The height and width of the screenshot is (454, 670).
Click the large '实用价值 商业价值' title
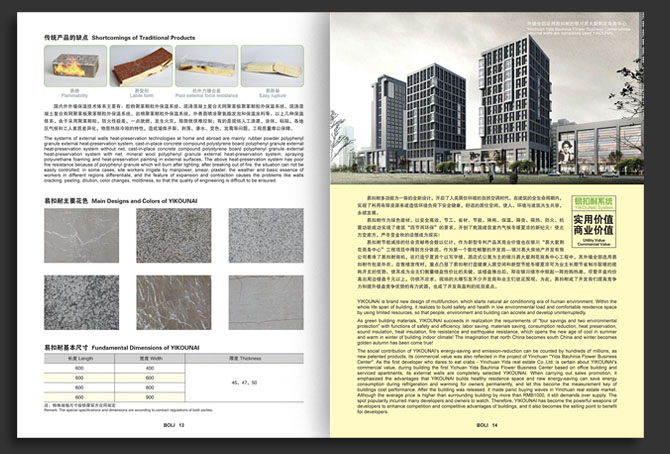[x=594, y=225]
